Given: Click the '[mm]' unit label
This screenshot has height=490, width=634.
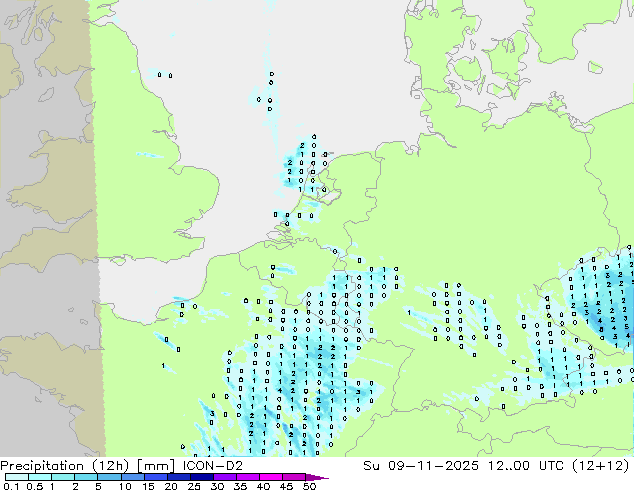Looking at the screenshot, I should (156, 466).
